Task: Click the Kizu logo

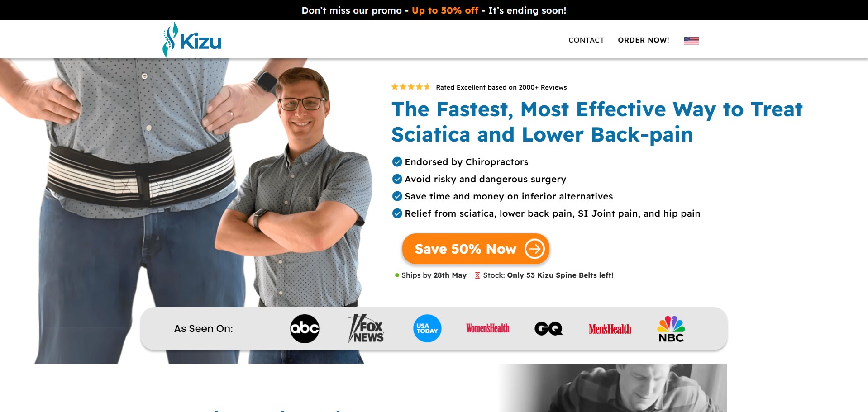Action: pyautogui.click(x=192, y=40)
